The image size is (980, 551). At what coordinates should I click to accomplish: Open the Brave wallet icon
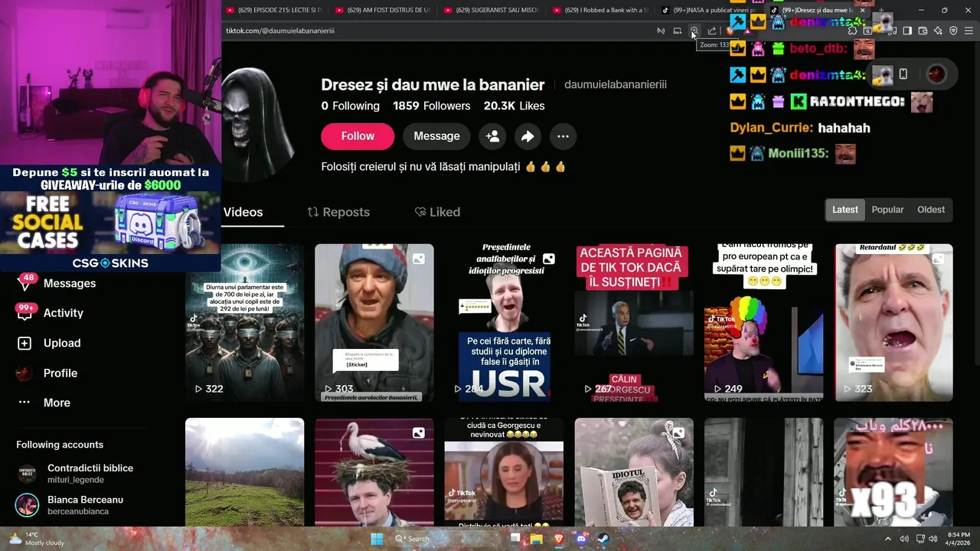point(923,31)
